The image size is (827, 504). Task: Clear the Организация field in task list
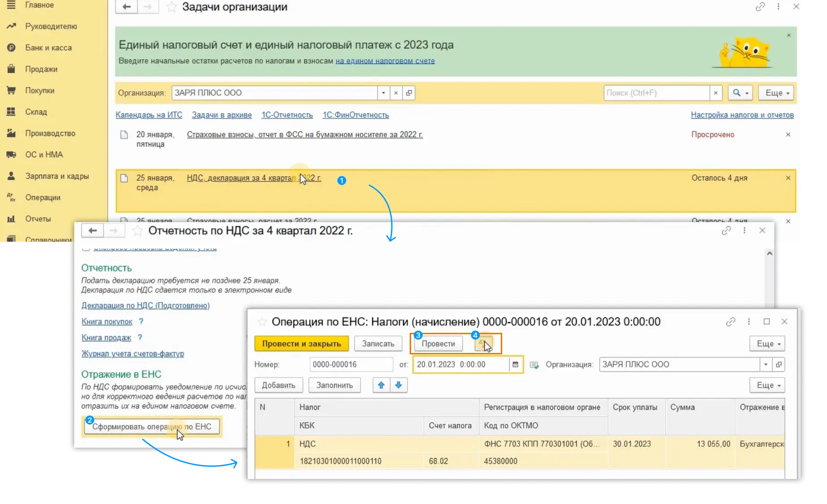click(396, 93)
